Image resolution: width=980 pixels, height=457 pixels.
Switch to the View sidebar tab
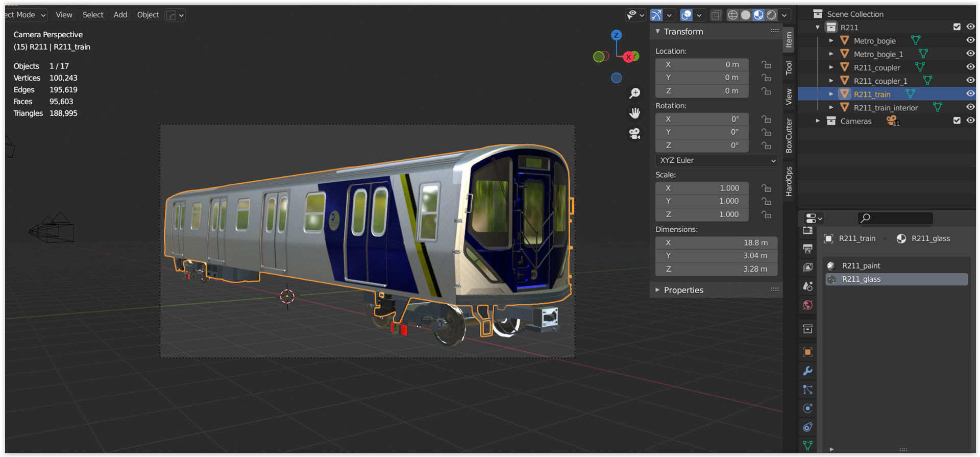point(789,97)
